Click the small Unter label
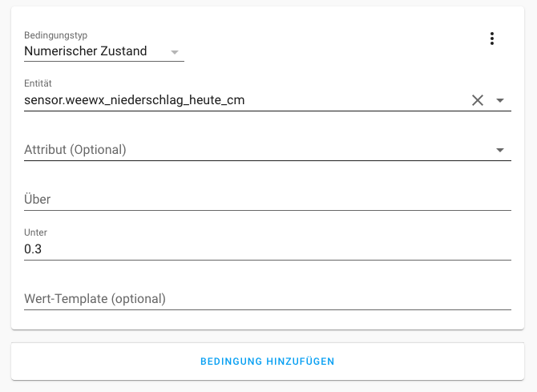 coord(35,232)
